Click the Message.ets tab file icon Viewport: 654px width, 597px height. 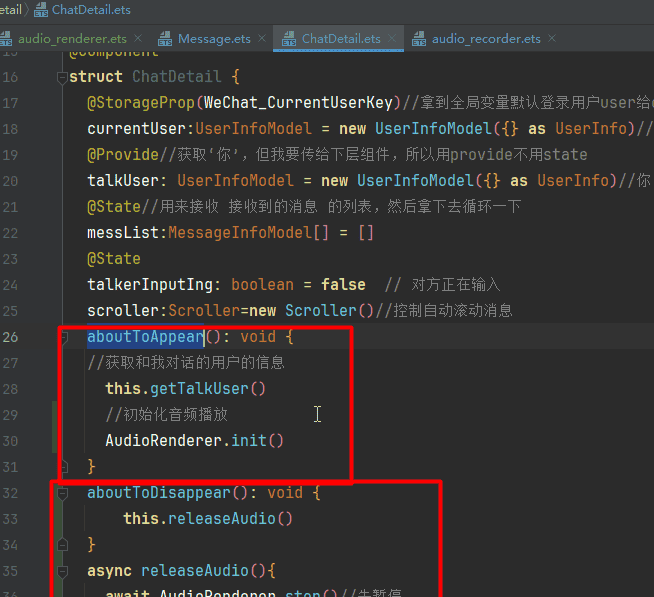(165, 39)
